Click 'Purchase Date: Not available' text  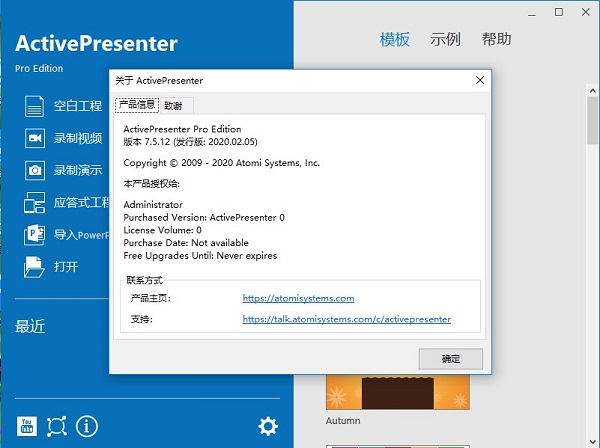point(186,243)
